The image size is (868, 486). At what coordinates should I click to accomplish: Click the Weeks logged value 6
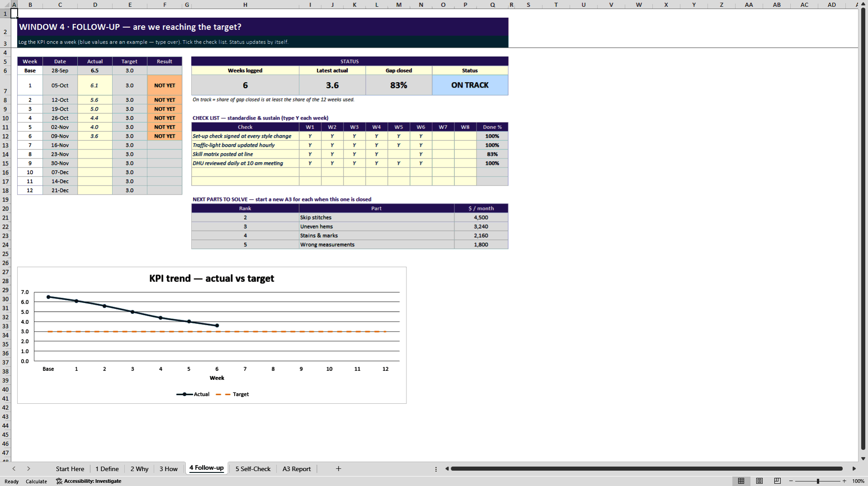pyautogui.click(x=245, y=85)
